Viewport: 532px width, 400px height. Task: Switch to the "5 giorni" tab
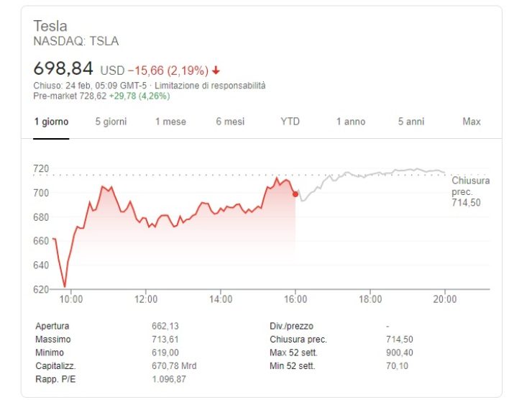pyautogui.click(x=111, y=122)
